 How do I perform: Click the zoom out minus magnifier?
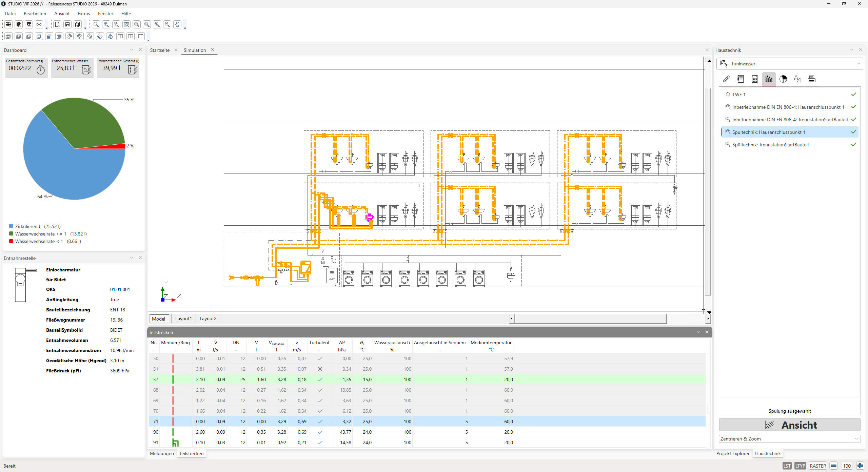pyautogui.click(x=167, y=24)
